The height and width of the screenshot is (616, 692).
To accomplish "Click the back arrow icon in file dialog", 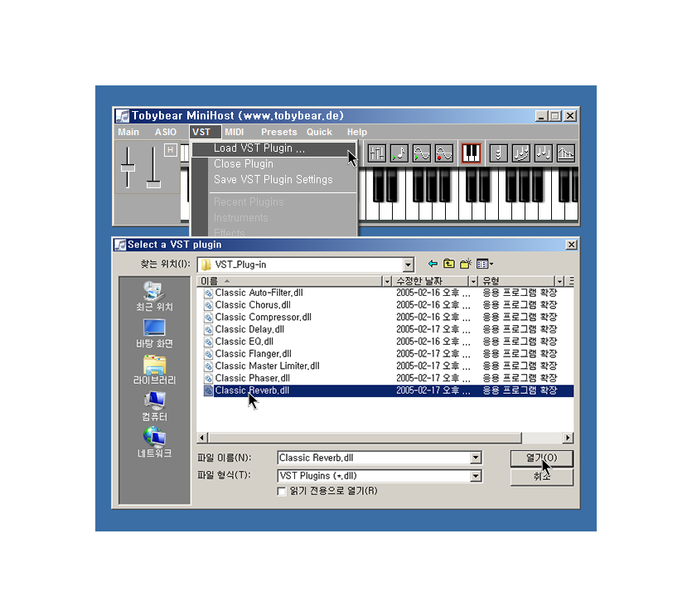I will click(x=433, y=264).
